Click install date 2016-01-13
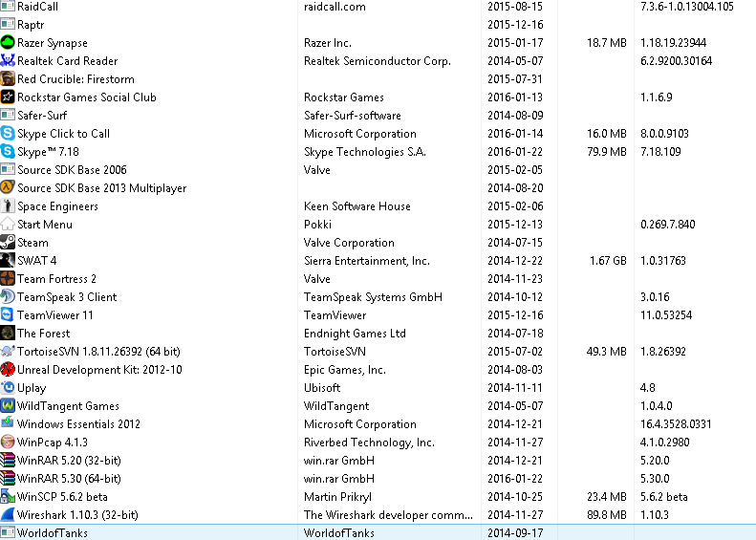756x540 pixels. click(x=515, y=97)
